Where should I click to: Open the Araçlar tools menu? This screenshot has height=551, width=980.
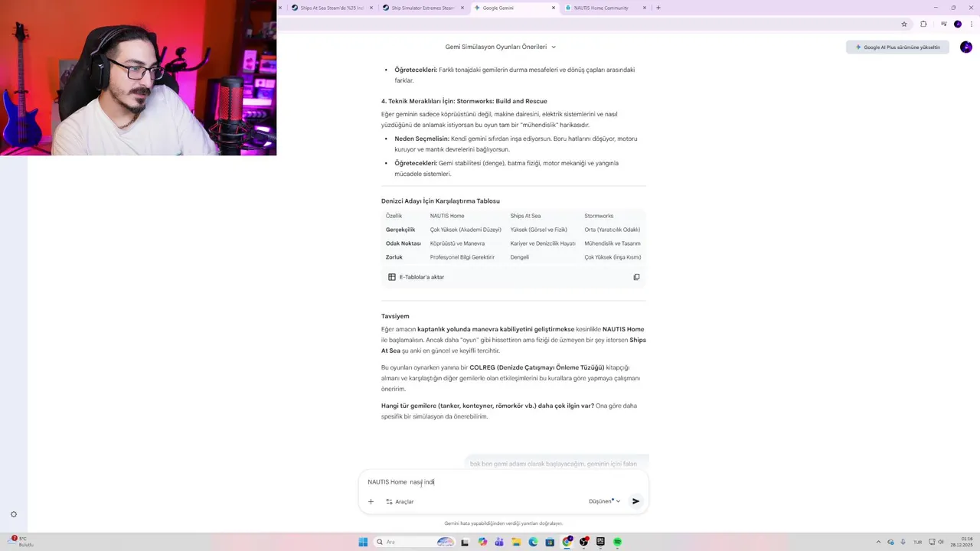point(400,501)
